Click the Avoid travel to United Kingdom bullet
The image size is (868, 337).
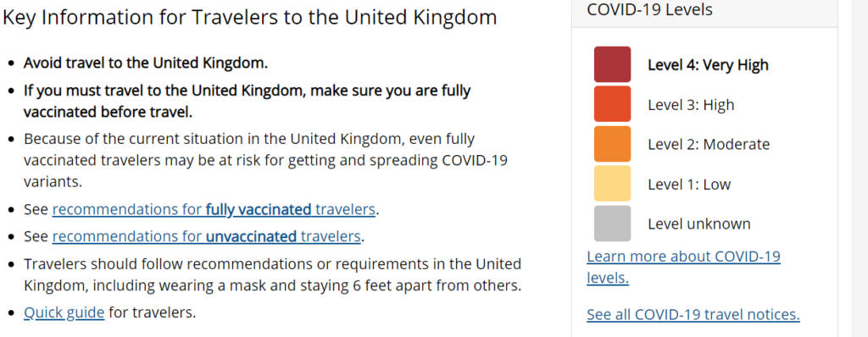point(146,64)
